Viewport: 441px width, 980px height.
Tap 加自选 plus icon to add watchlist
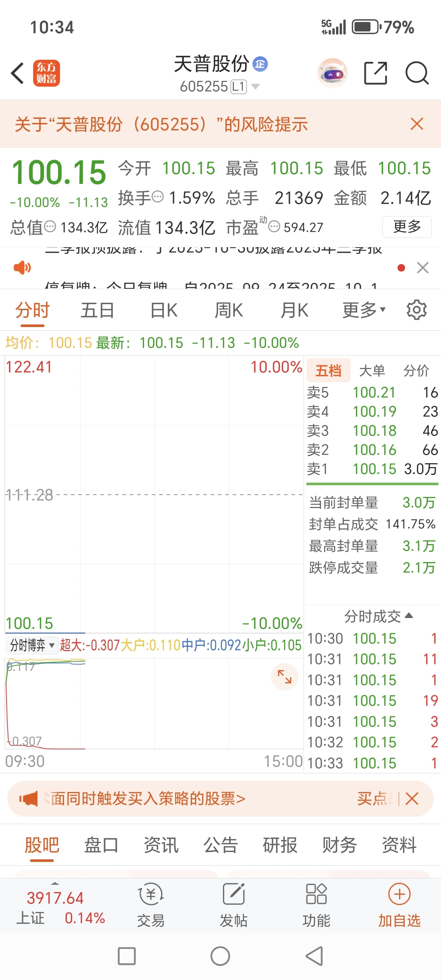tap(399, 905)
